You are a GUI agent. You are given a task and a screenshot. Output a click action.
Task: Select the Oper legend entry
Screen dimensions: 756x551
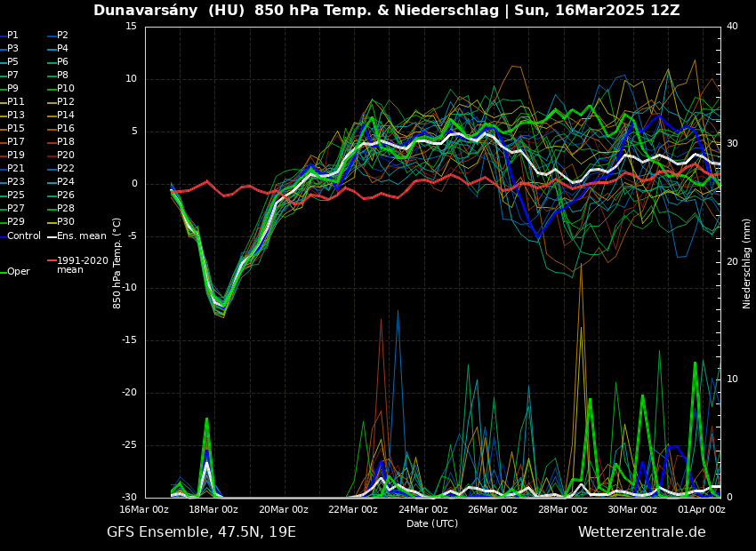pos(18,272)
